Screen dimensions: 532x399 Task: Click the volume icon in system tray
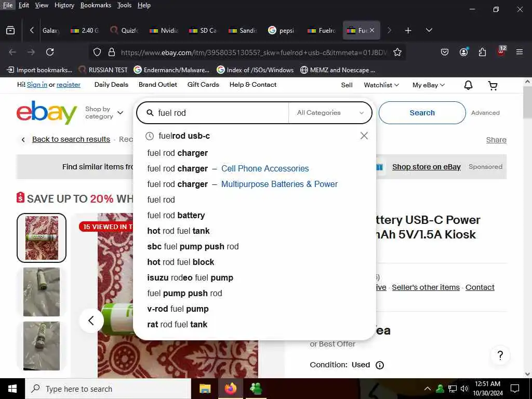[464, 389]
